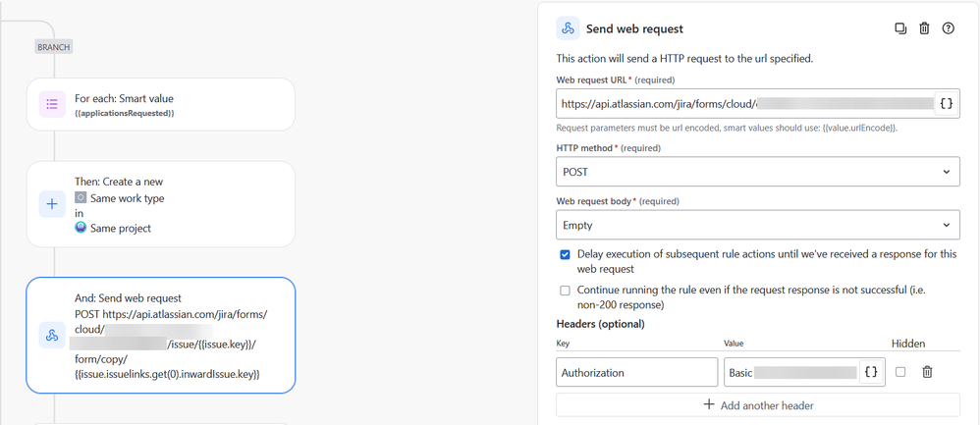Click the Create new plus icon
This screenshot has height=425, width=980.
coord(52,204)
